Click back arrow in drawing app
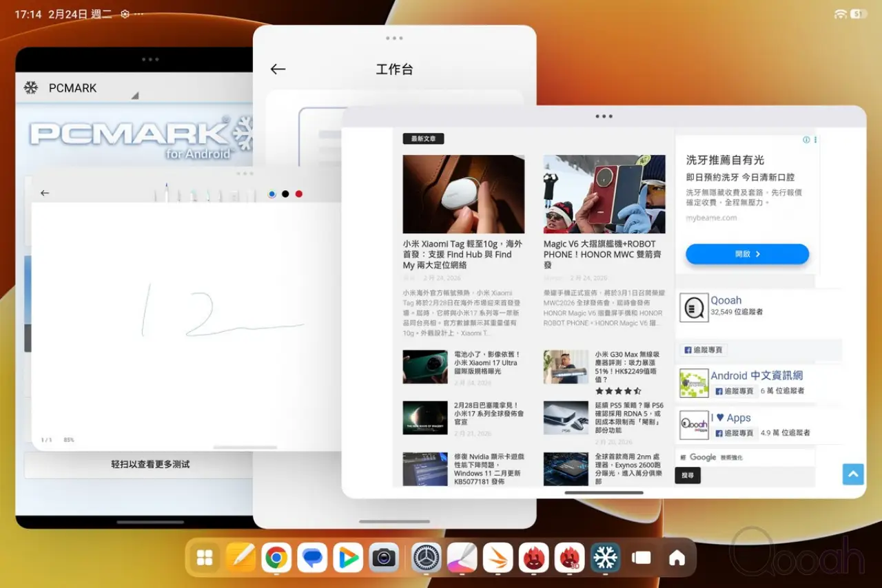Screen dimensions: 882x588 coord(45,193)
